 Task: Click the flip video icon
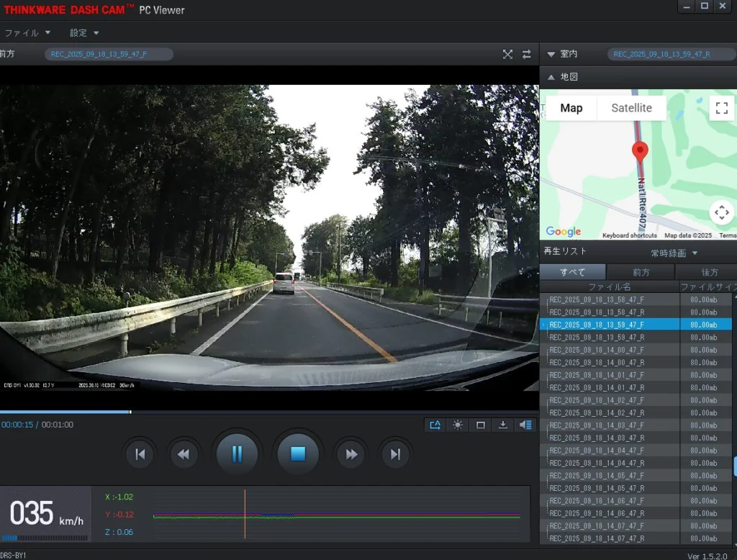(435, 425)
